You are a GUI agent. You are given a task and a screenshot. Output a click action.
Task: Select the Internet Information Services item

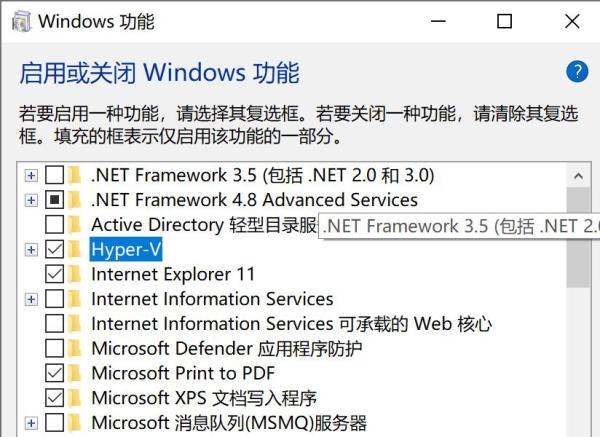(212, 299)
